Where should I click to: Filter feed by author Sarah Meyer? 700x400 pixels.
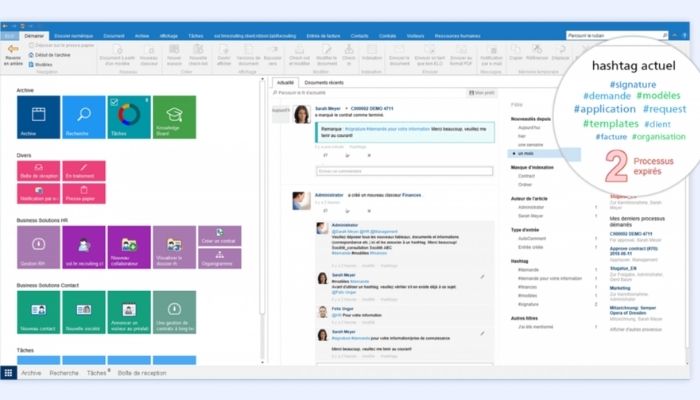(x=531, y=216)
